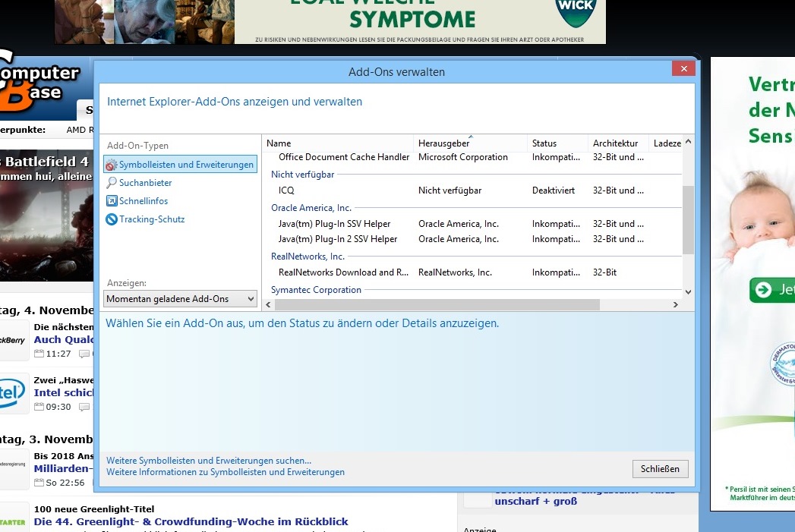Sort list by Architektur column header
The width and height of the screenshot is (795, 532).
618,143
